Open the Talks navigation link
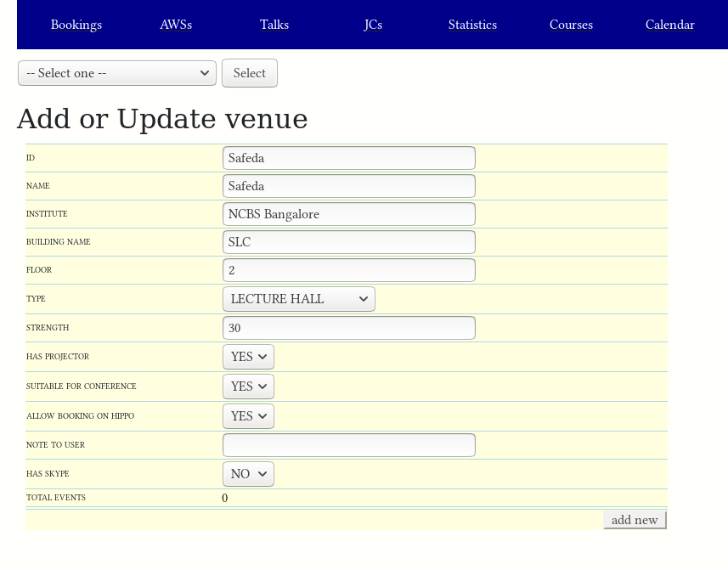 [274, 25]
